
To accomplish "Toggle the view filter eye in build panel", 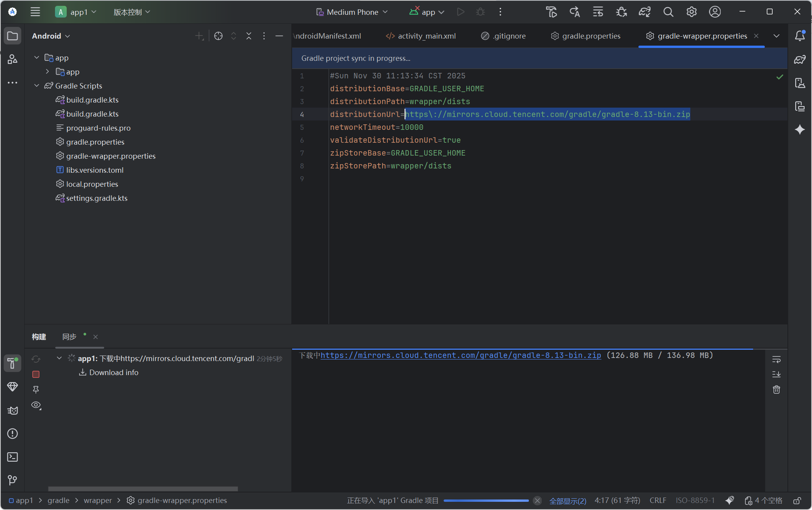I will [36, 406].
